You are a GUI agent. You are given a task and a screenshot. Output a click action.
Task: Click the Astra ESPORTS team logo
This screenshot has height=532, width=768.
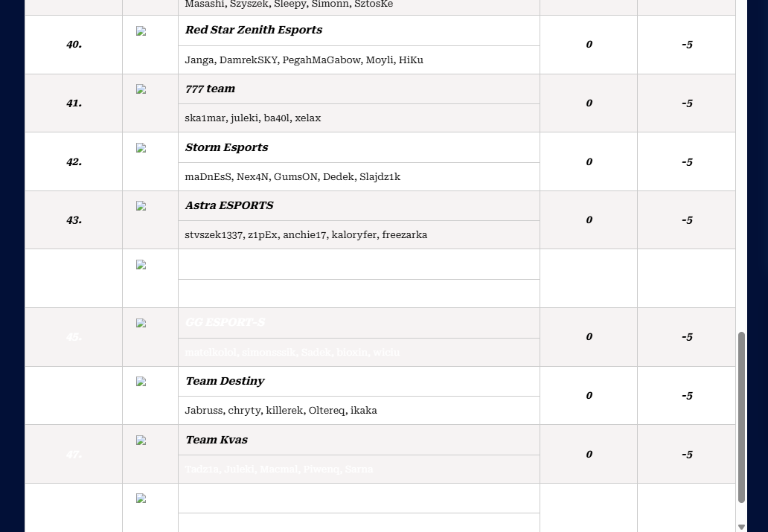point(141,206)
